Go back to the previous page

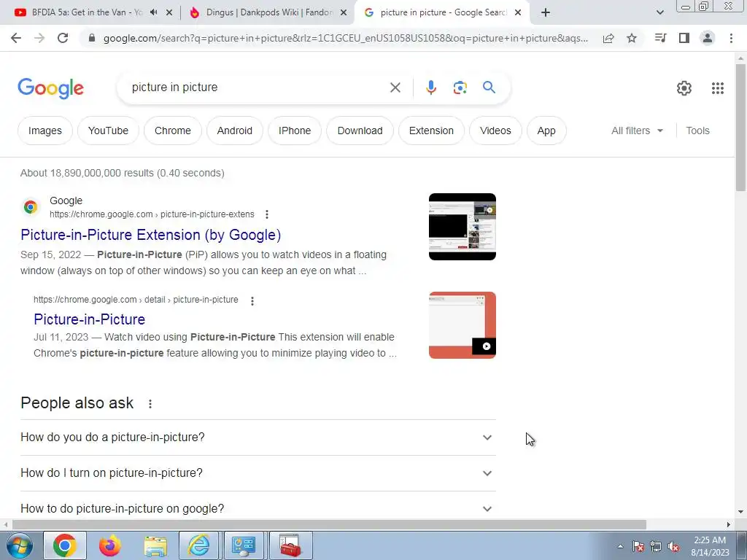coord(16,38)
